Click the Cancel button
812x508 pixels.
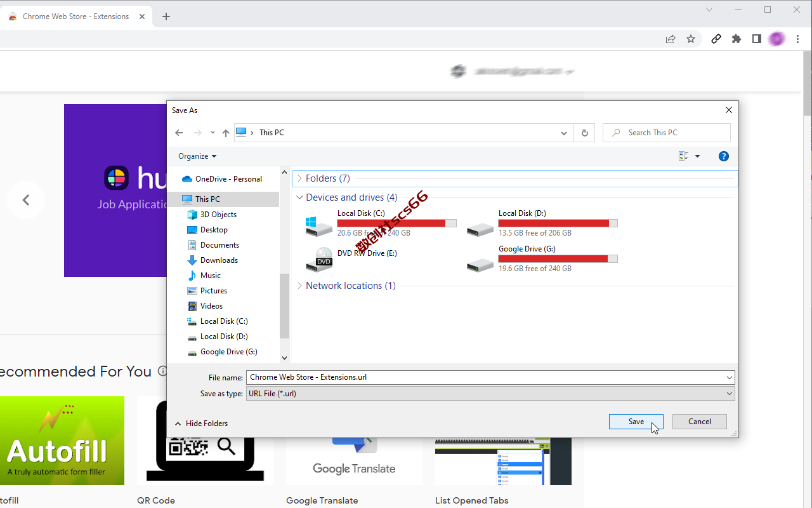700,422
